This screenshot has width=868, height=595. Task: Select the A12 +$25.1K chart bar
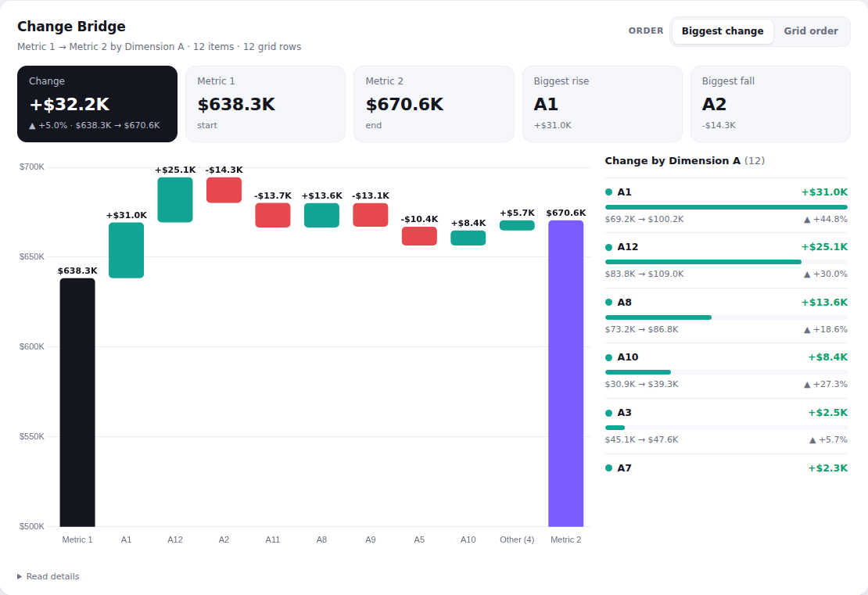pos(175,200)
